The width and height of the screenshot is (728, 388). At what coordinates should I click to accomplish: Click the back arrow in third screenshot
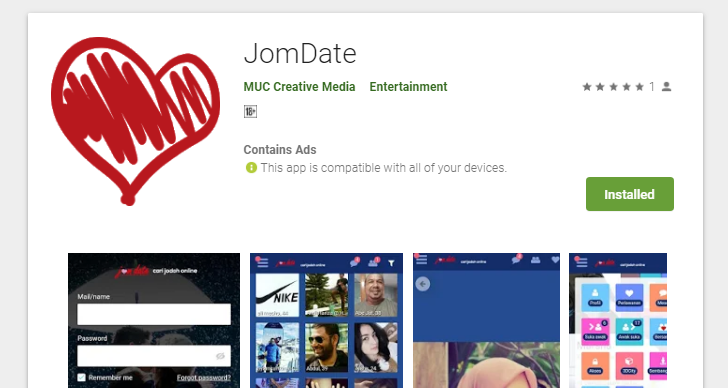click(422, 284)
